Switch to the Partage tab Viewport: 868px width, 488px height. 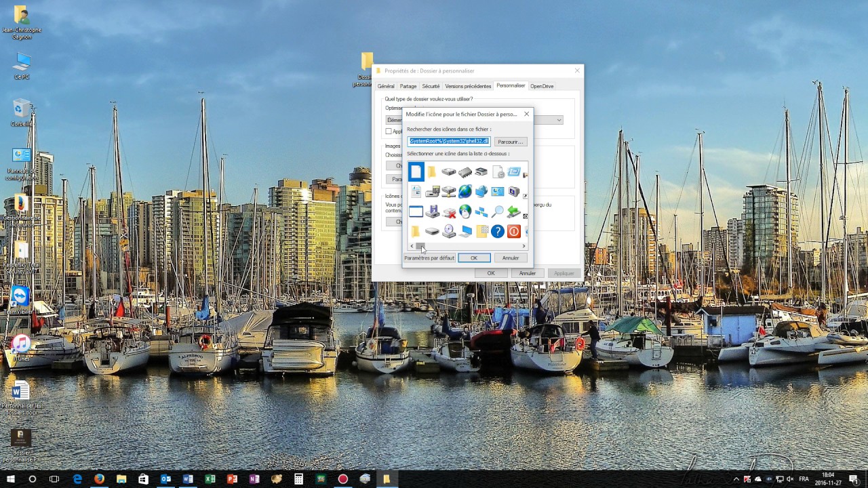[408, 86]
